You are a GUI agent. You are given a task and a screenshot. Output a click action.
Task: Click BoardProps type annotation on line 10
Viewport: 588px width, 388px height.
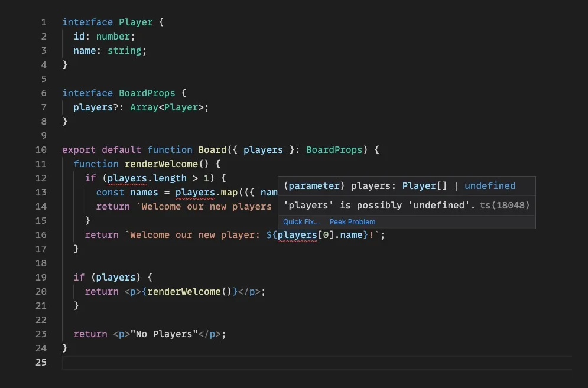pos(334,149)
